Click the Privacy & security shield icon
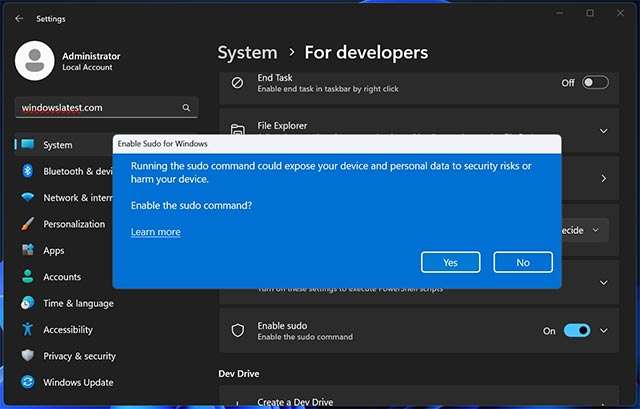Viewport: 640px width, 409px height. coord(28,356)
